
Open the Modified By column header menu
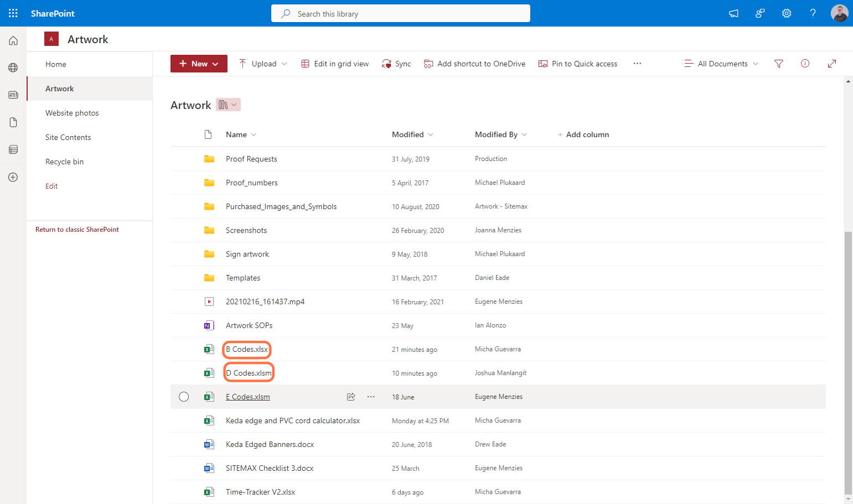pos(501,134)
